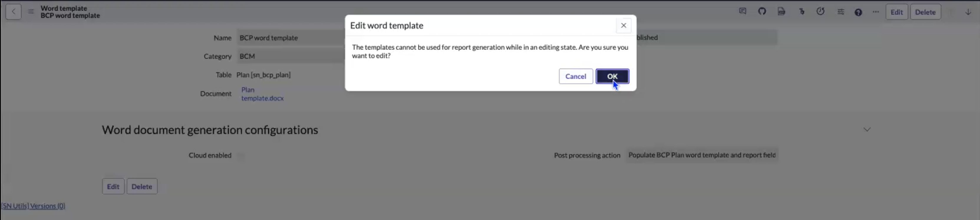The image size is (980, 220).
Task: Click the Edit word template dialog title
Action: (x=387, y=25)
